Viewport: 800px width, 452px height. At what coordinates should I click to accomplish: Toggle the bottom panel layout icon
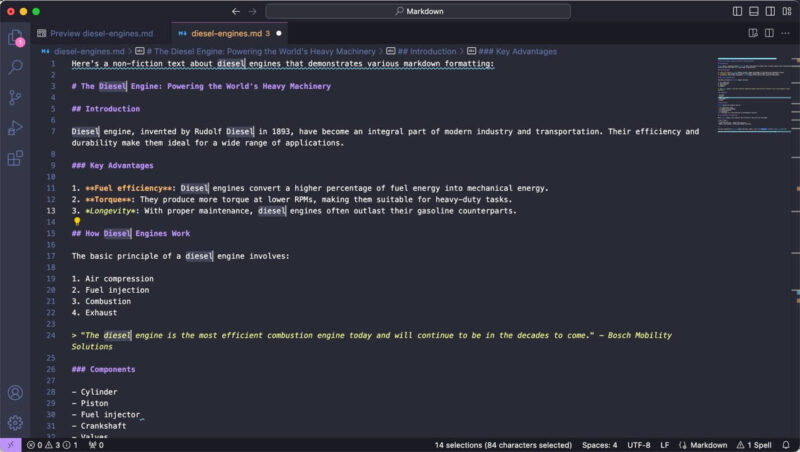point(754,11)
